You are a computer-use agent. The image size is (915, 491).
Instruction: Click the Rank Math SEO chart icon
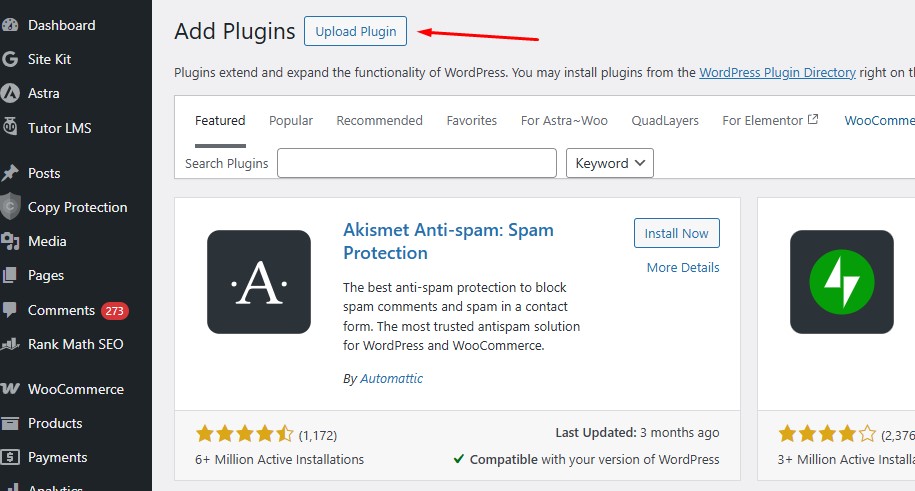9,344
